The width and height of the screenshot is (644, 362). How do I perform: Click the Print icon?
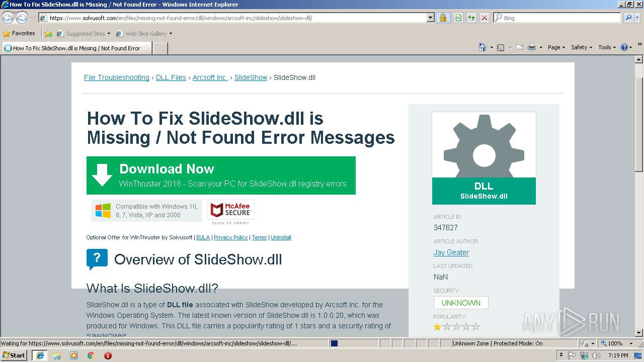(532, 47)
